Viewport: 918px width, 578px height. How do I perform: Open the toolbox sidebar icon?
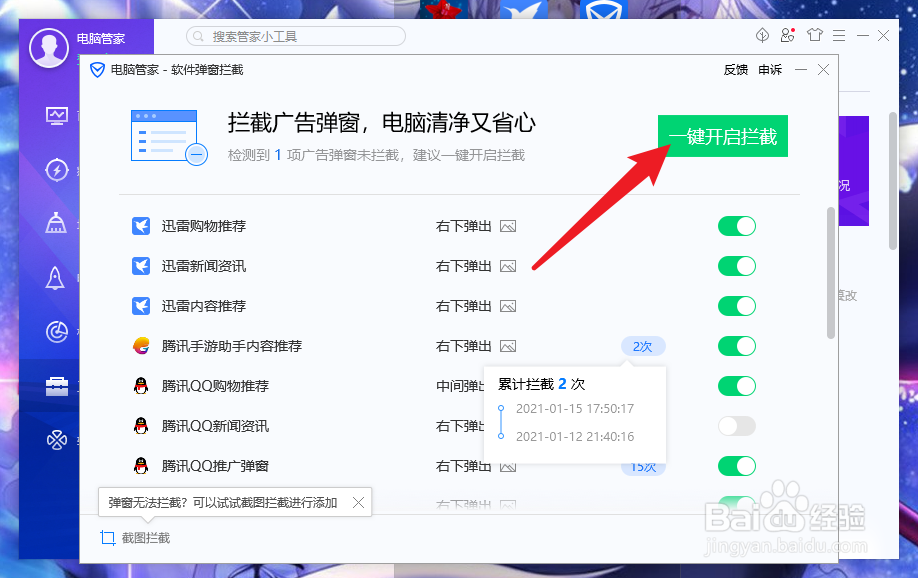click(57, 387)
